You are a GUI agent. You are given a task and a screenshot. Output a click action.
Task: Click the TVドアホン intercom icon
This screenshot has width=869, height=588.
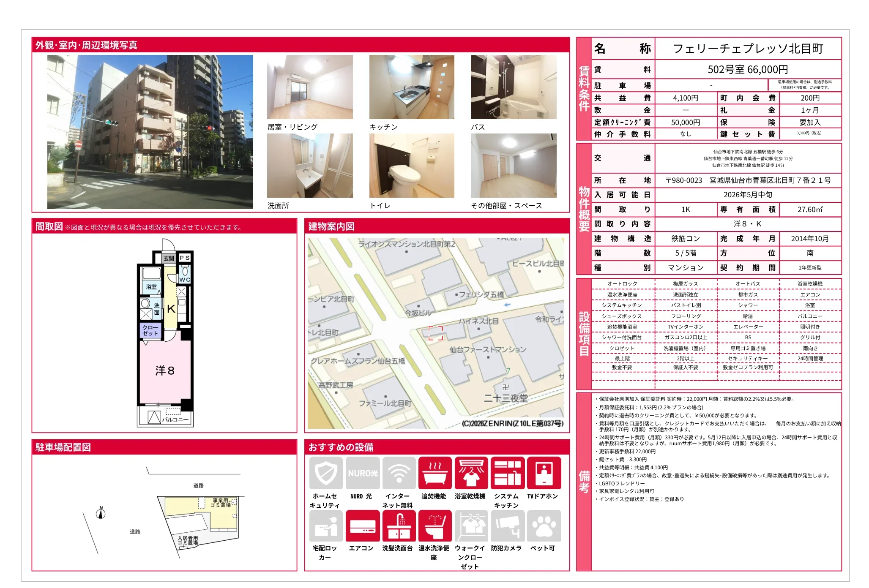pos(544,473)
